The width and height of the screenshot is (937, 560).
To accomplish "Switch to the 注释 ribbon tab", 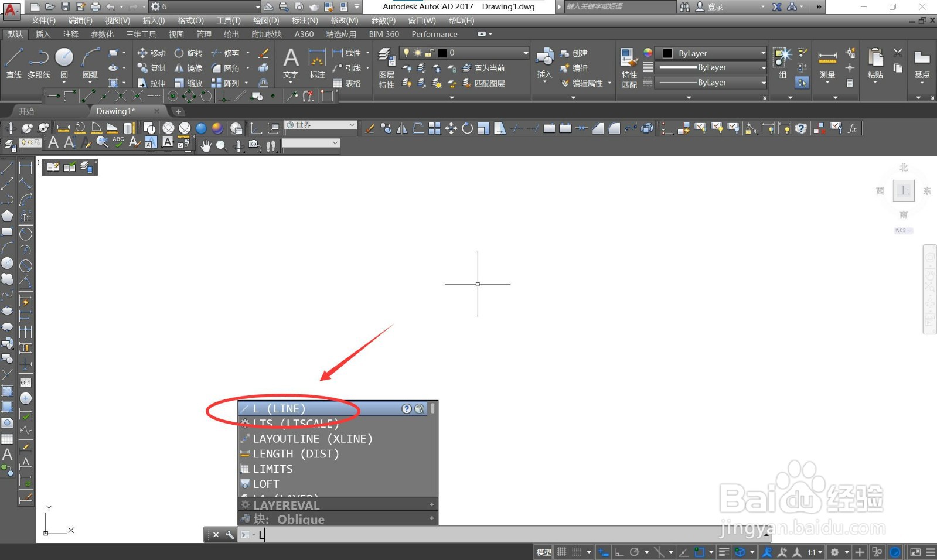I will [71, 34].
